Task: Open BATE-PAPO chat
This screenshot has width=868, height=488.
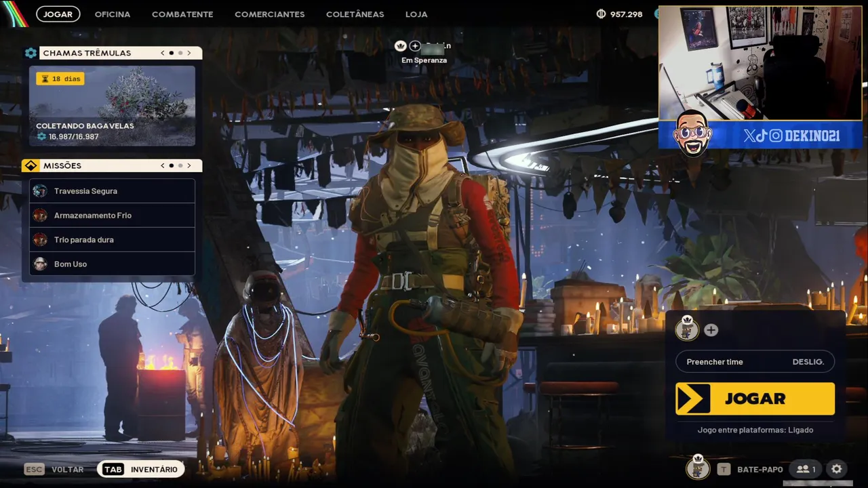Action: (759, 469)
